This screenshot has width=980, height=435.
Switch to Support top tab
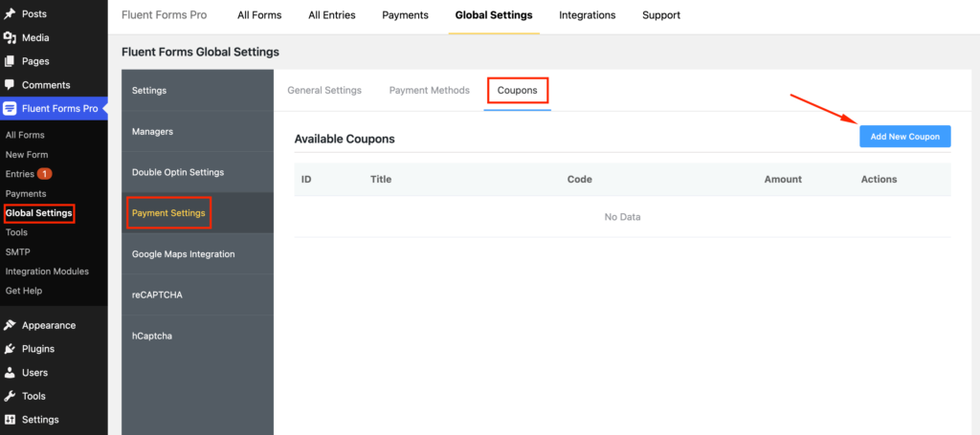[x=661, y=15]
